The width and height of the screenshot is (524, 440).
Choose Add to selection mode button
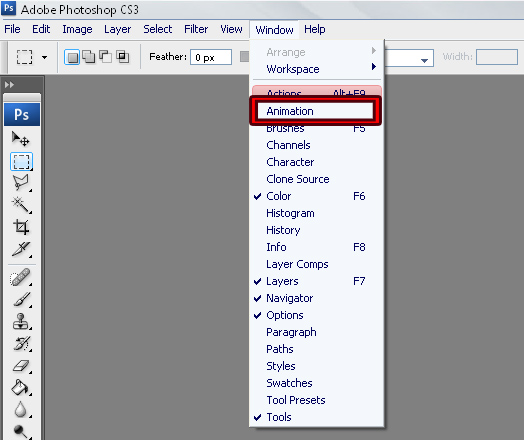pyautogui.click(x=89, y=57)
